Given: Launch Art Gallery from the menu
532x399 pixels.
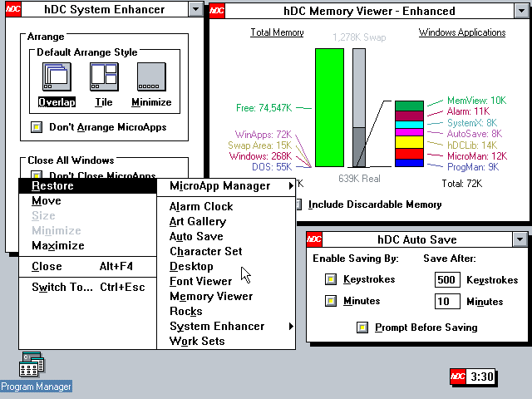Looking at the screenshot, I should tap(225, 222).
